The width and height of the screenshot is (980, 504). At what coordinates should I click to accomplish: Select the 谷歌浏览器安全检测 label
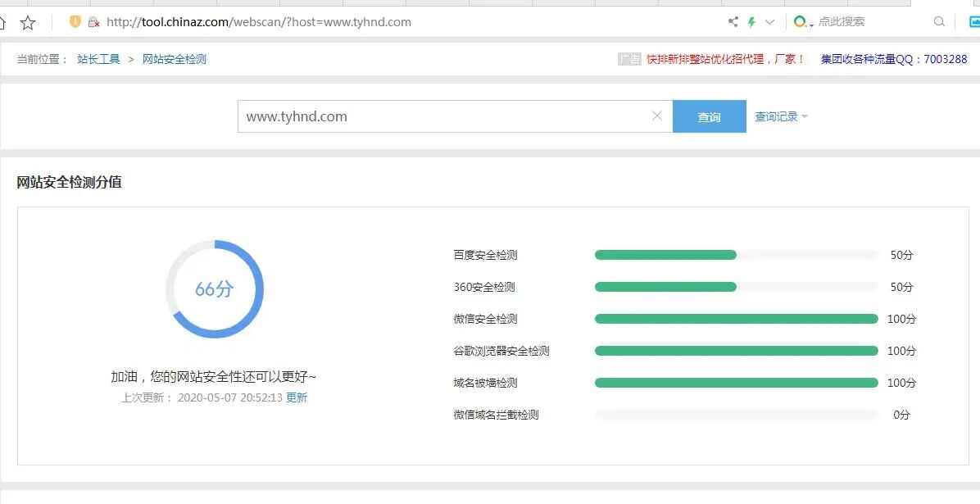pyautogui.click(x=501, y=351)
